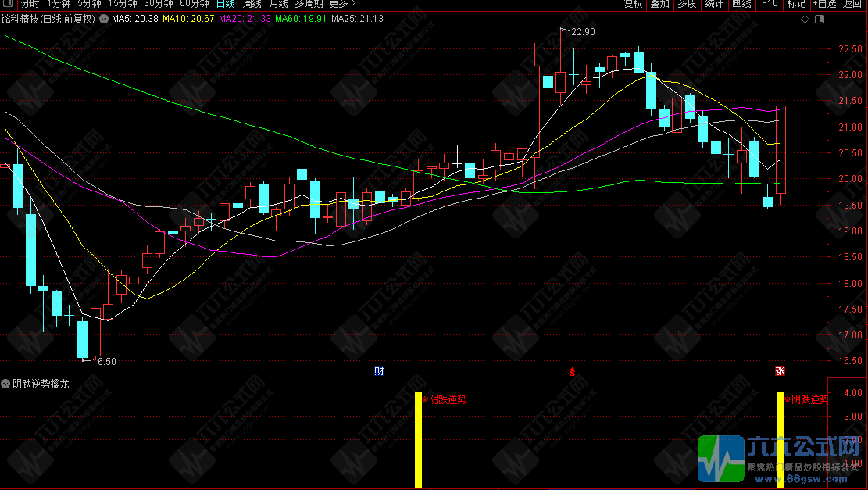Screen dimensions: 868x490
Task: Click the magenta MA20: 21.33 label
Action: [x=245, y=19]
